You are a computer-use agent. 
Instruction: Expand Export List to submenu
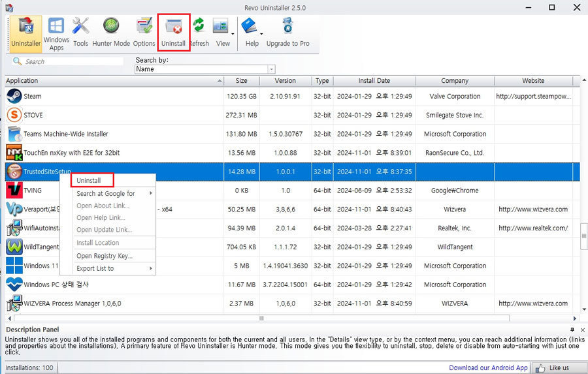(113, 268)
